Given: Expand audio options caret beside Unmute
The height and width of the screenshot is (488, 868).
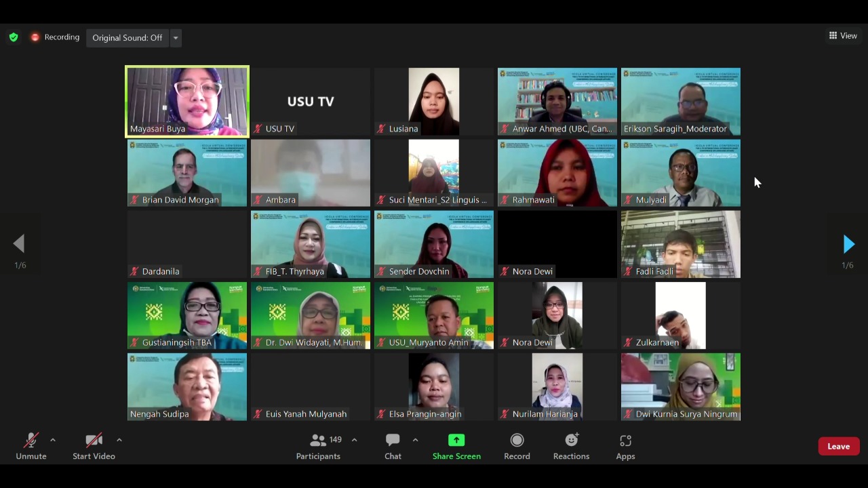Looking at the screenshot, I should (x=53, y=440).
